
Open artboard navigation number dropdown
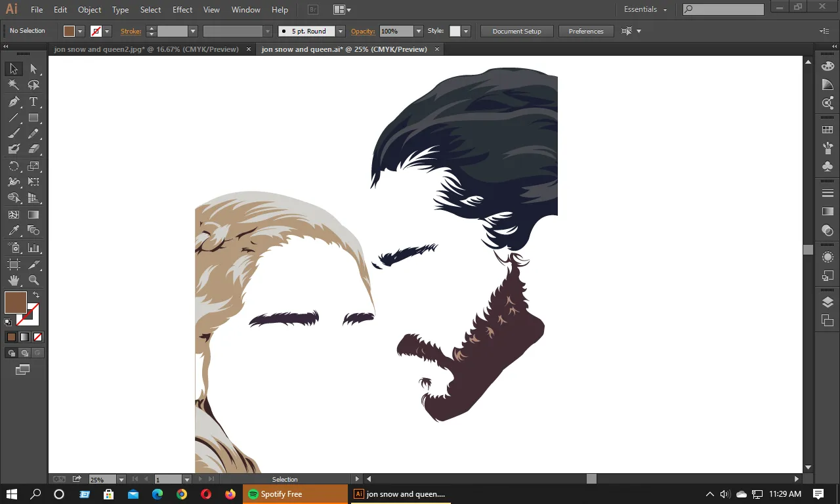point(187,480)
